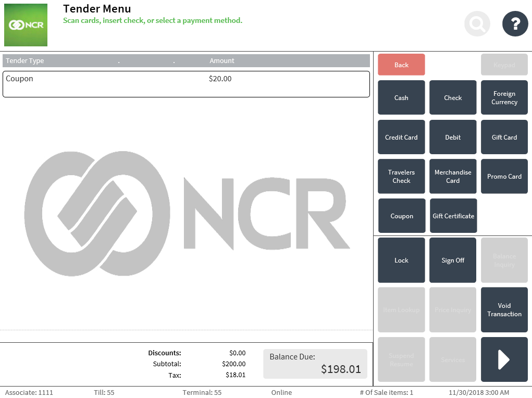Open the Keypad button
This screenshot has width=532, height=398.
(x=504, y=65)
